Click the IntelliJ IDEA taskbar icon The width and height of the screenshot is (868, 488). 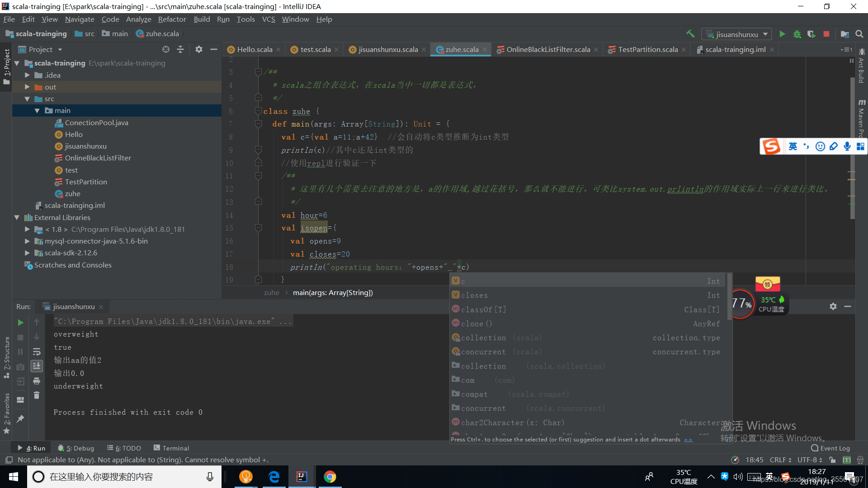click(302, 477)
